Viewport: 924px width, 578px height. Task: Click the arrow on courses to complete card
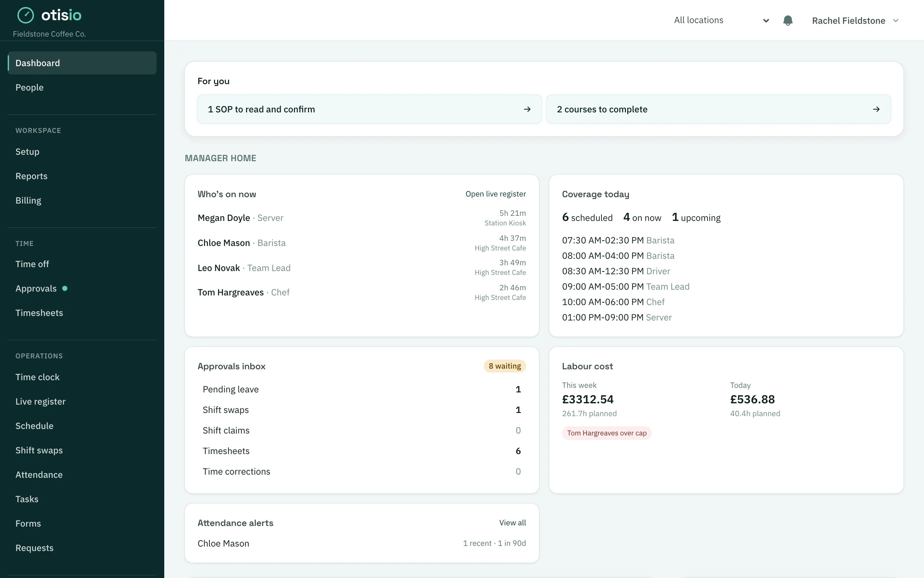click(876, 109)
